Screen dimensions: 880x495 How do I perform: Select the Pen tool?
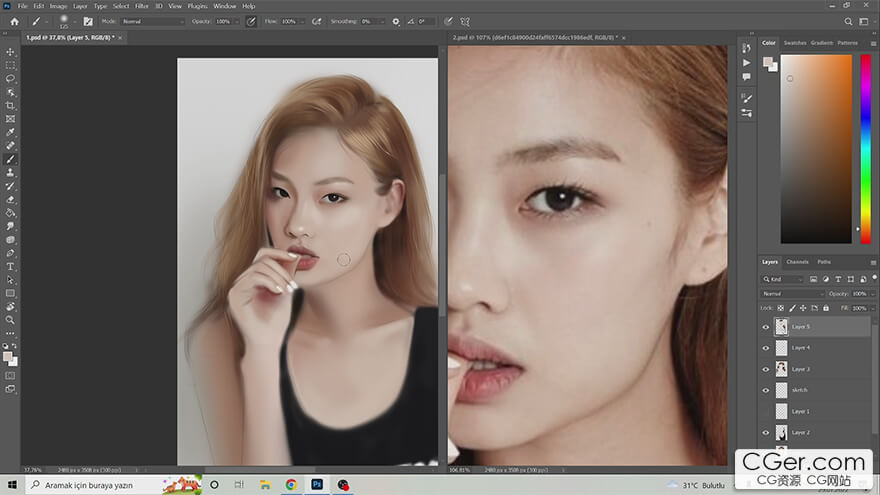coord(10,253)
